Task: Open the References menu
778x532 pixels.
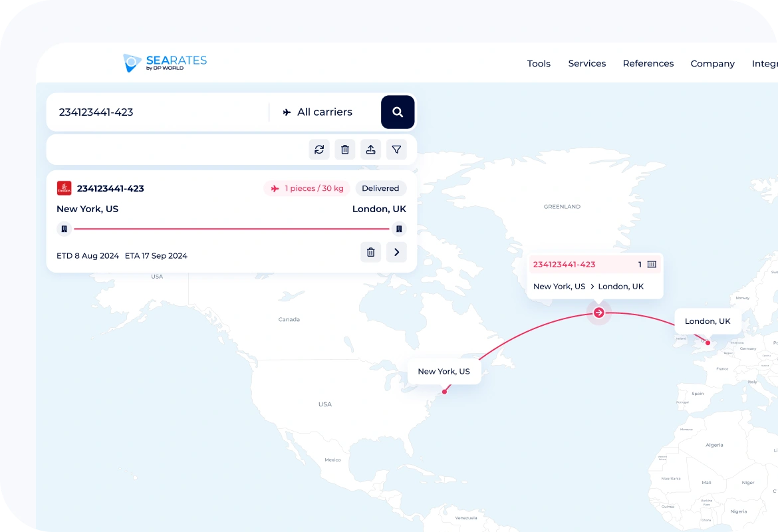Action: (x=648, y=64)
